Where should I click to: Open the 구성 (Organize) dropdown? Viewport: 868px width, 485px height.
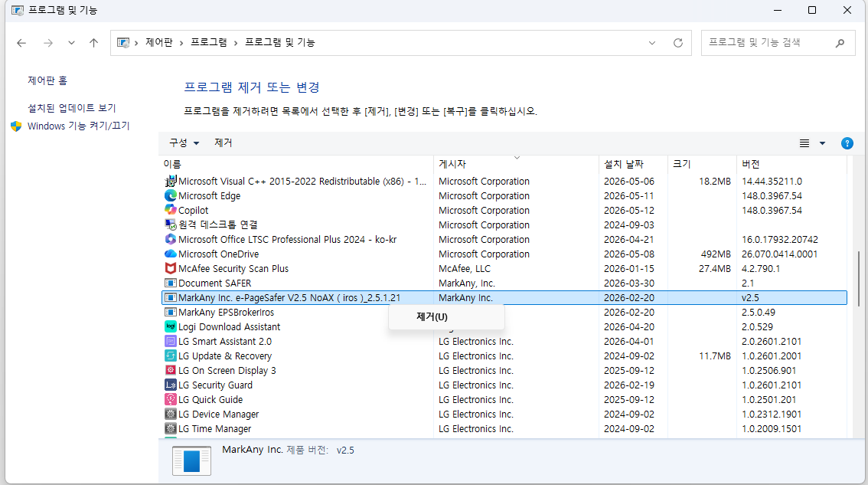184,143
